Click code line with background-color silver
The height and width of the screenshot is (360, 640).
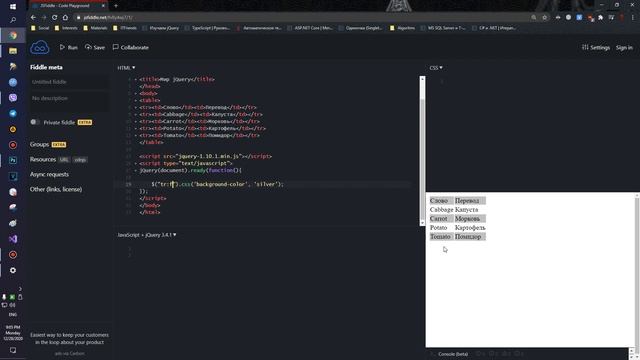218,184
